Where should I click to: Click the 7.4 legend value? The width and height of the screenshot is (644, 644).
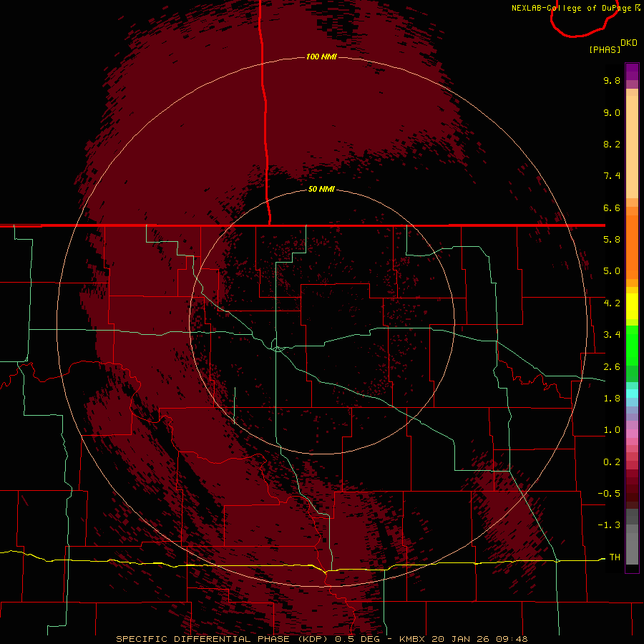[612, 176]
